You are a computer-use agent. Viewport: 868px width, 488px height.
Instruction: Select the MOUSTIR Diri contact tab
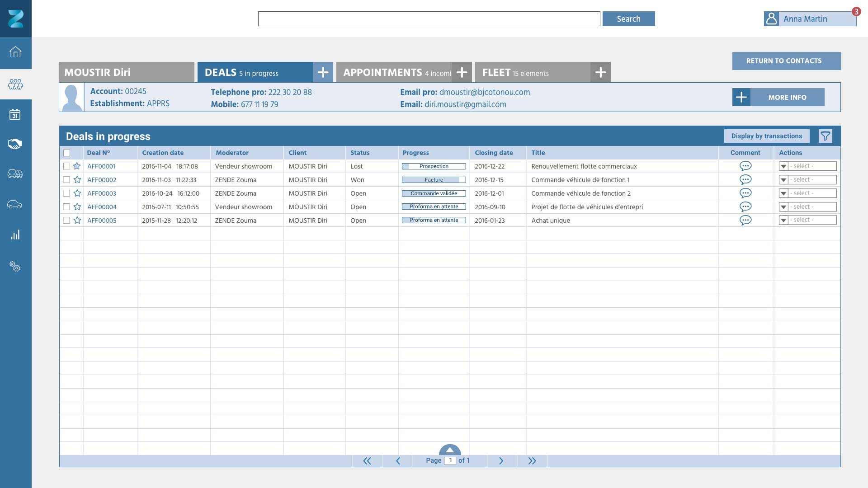[x=127, y=72]
